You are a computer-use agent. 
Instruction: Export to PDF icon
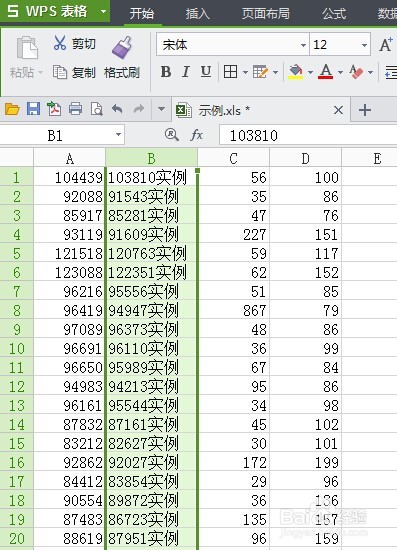point(54,109)
